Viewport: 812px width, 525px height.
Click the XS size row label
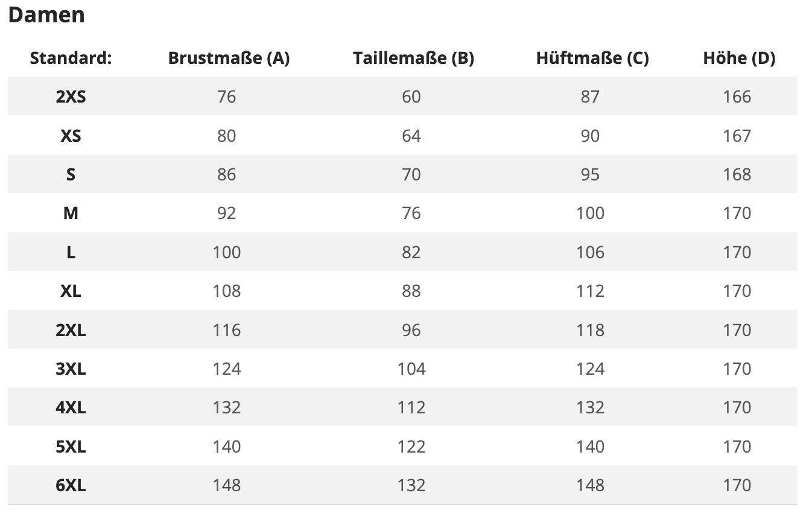(x=71, y=136)
